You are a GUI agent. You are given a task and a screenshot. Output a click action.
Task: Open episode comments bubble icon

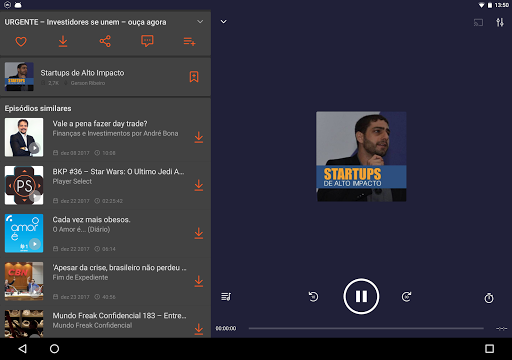pos(147,41)
